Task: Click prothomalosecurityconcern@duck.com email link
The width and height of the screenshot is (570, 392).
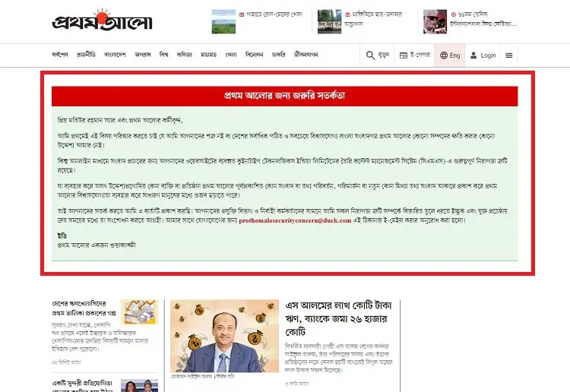Action: [x=295, y=220]
